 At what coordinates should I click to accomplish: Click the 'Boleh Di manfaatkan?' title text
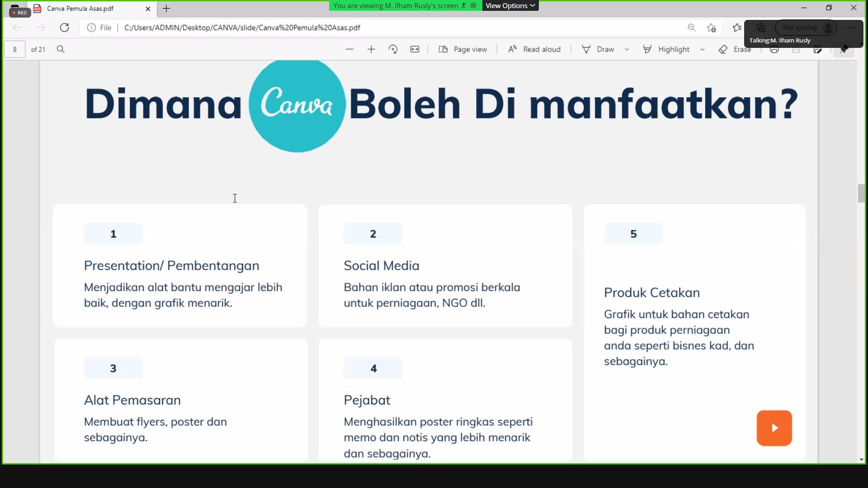point(574,104)
